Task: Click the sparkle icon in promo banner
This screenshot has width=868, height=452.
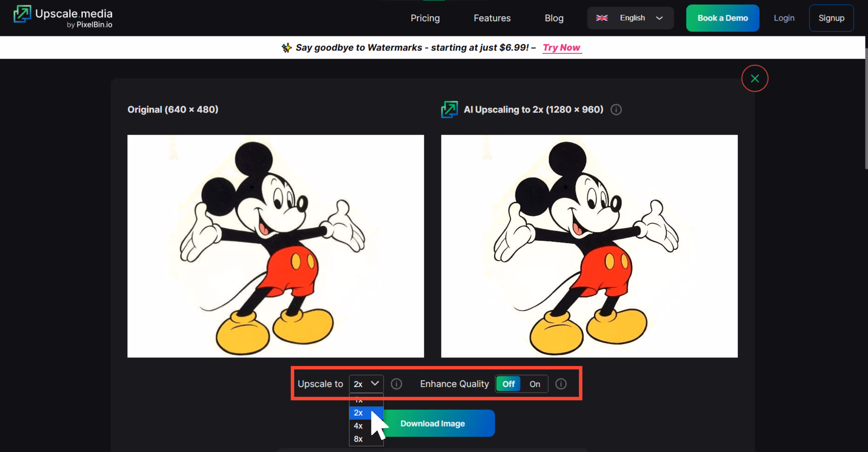Action: coord(286,48)
